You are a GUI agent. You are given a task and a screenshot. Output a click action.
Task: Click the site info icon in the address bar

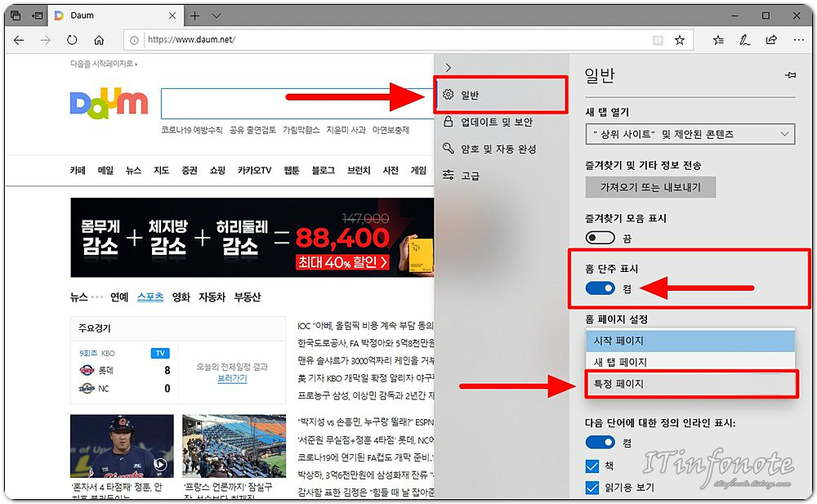click(134, 40)
